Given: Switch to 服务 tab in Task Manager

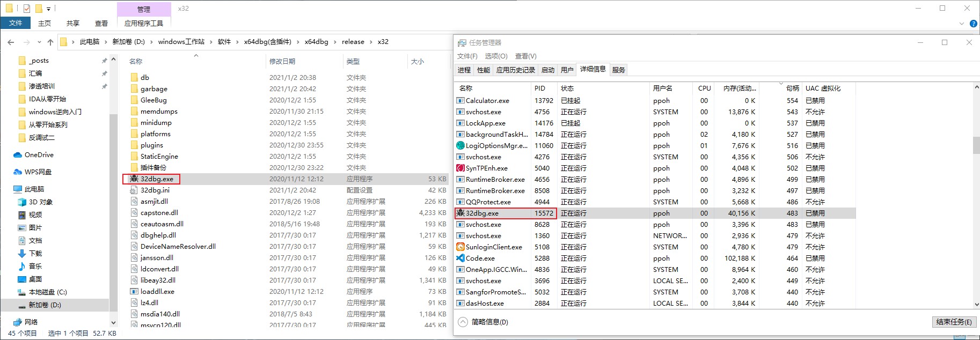Looking at the screenshot, I should click(x=618, y=70).
